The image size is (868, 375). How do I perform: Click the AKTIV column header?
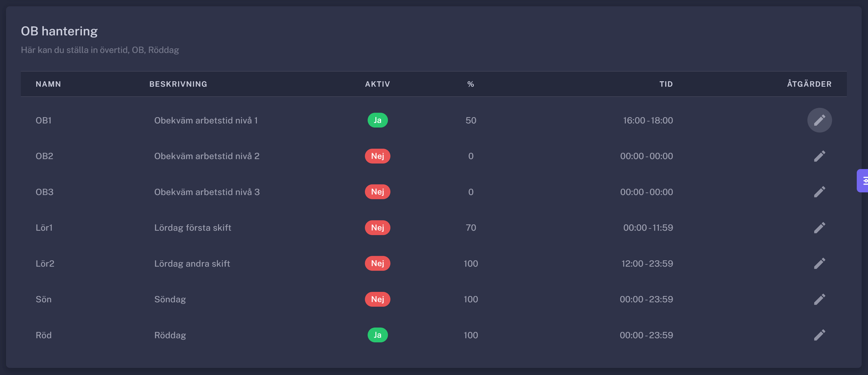click(x=377, y=84)
